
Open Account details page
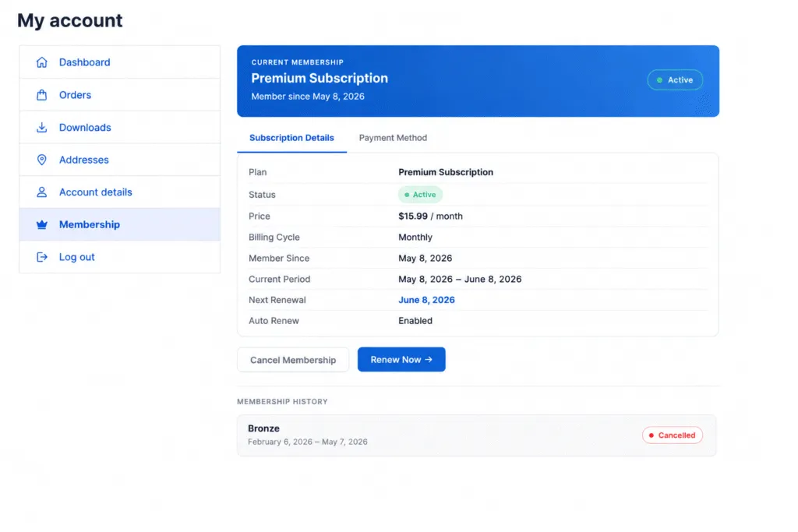119,192
